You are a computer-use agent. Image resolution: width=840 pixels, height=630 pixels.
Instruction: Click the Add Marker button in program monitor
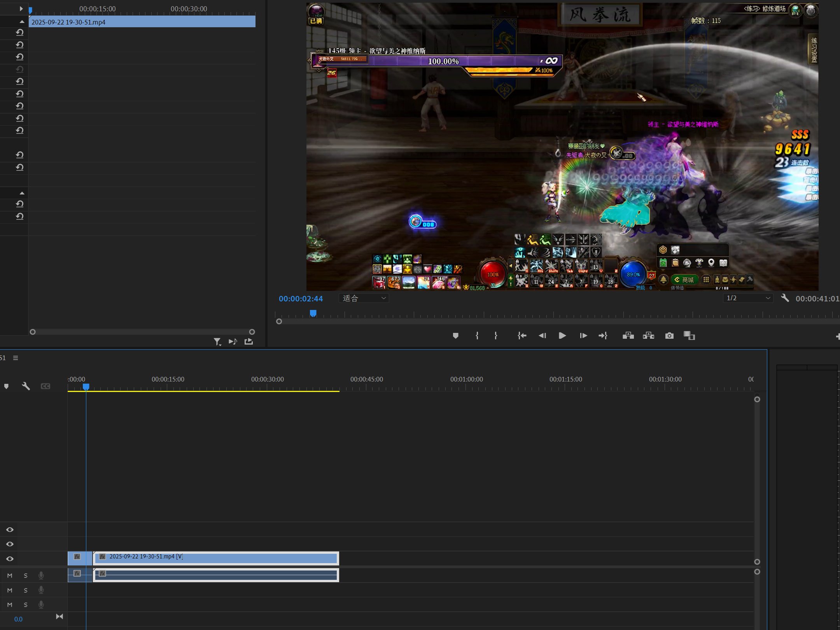pos(455,336)
